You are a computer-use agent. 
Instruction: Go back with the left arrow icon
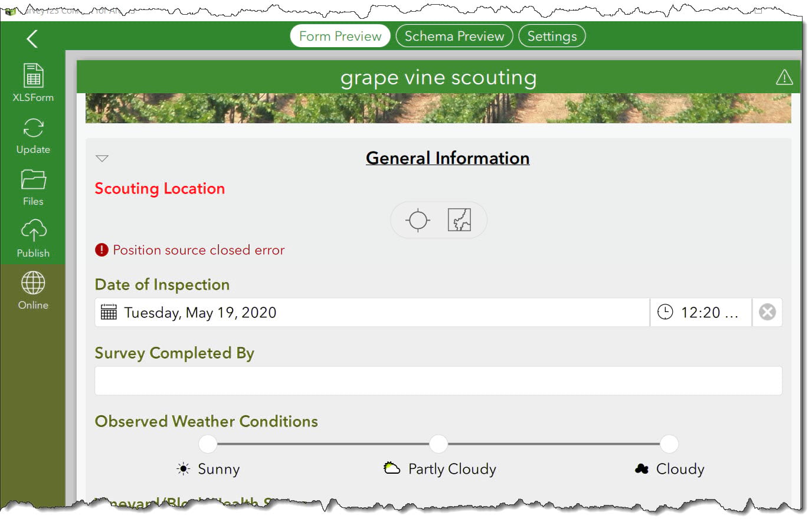pos(32,39)
